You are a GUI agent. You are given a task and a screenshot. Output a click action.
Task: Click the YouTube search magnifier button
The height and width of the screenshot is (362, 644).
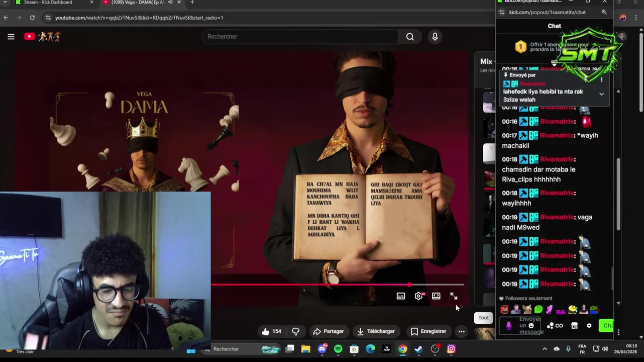point(410,37)
